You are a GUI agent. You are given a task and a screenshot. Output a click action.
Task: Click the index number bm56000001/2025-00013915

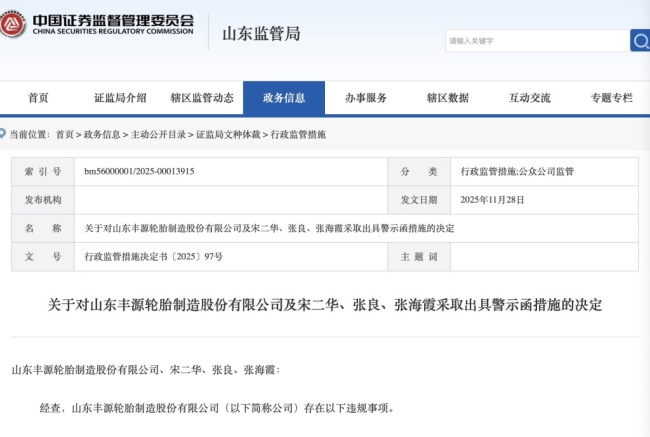[x=139, y=171]
